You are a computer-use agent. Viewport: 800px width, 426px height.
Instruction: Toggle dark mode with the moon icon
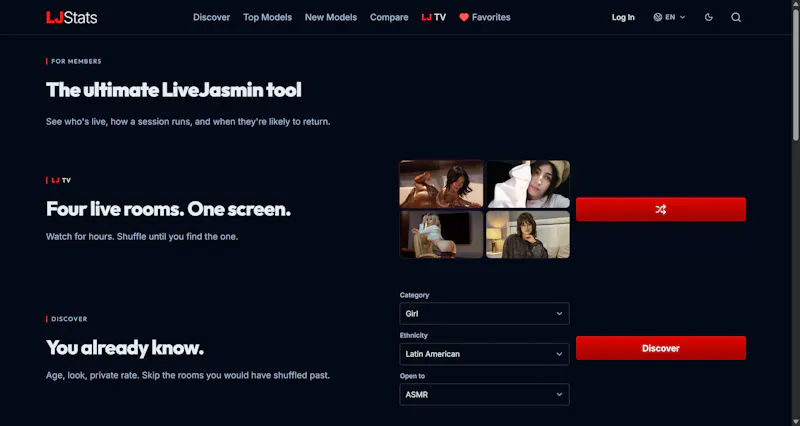click(x=709, y=17)
